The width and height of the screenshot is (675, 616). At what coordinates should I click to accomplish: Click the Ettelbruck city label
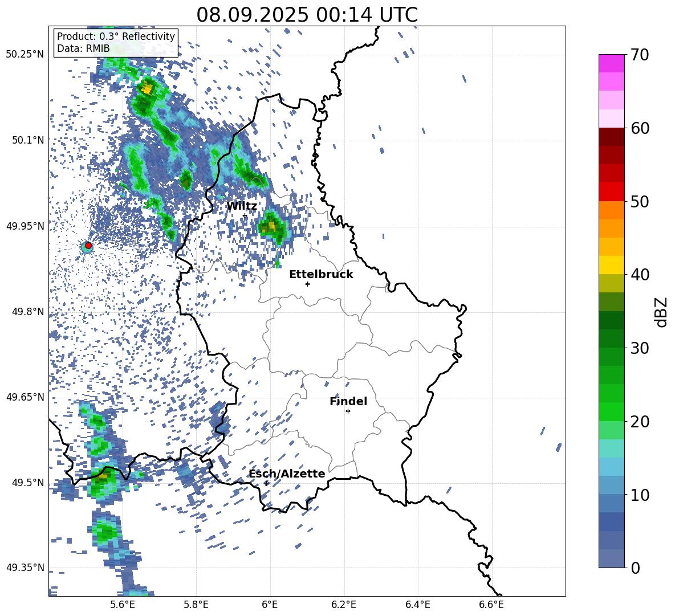coord(321,275)
